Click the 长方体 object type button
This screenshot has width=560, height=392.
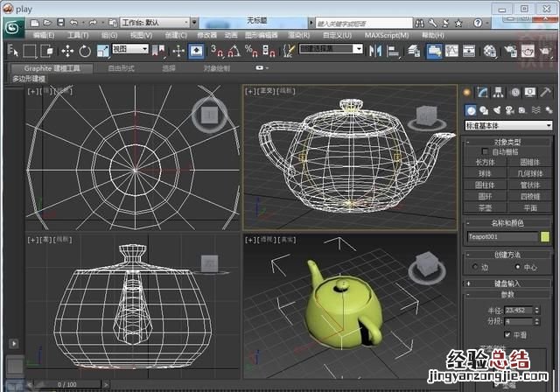point(486,162)
